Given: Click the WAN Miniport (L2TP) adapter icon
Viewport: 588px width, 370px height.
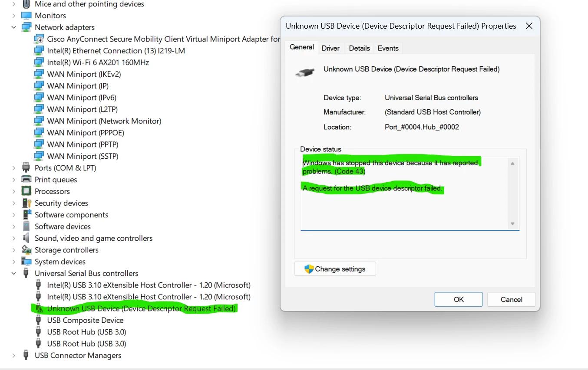Looking at the screenshot, I should (39, 109).
